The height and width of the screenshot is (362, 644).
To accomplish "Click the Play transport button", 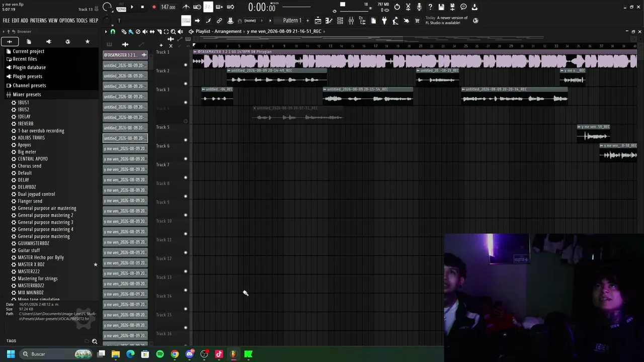I will point(132,7).
